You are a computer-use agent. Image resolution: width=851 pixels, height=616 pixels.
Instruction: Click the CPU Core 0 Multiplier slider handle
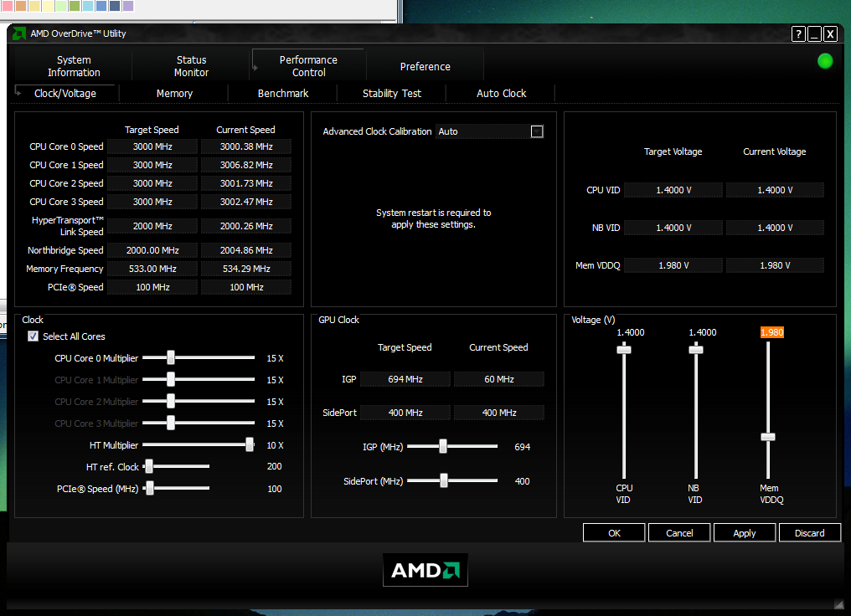coord(171,357)
